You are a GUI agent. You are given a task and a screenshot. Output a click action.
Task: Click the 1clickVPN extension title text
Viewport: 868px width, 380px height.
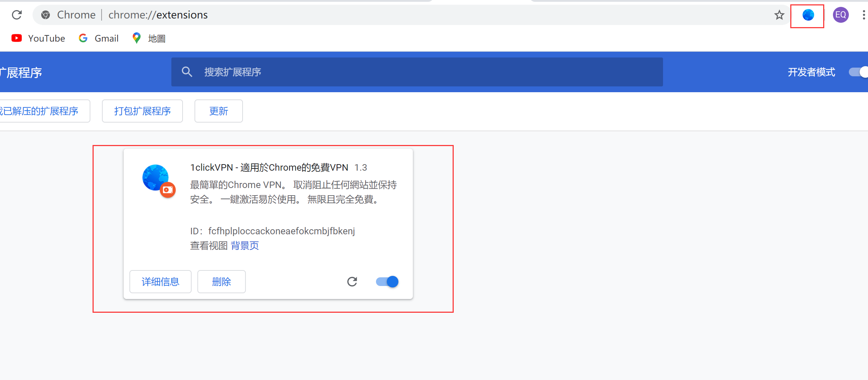pyautogui.click(x=269, y=167)
